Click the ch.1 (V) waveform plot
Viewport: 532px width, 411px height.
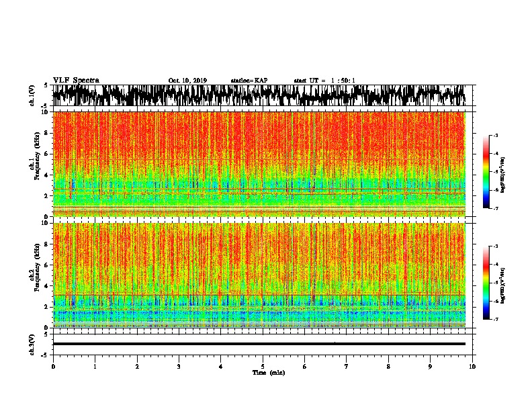coord(263,95)
